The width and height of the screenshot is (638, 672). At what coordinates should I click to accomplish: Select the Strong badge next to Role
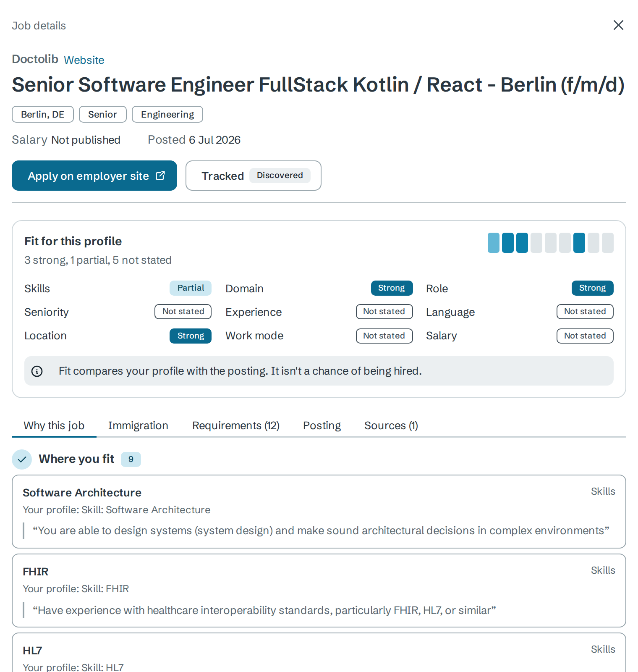593,288
